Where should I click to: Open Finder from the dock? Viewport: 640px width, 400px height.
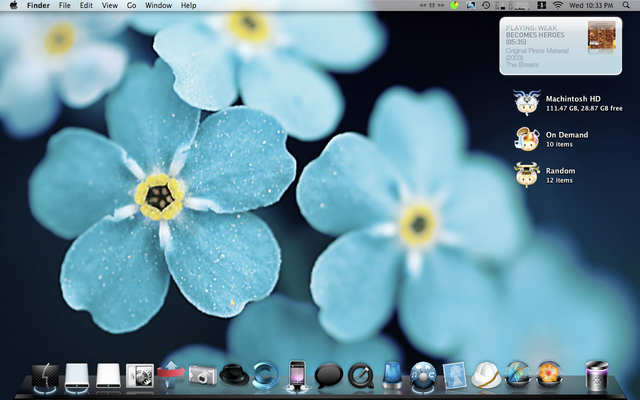pos(46,376)
